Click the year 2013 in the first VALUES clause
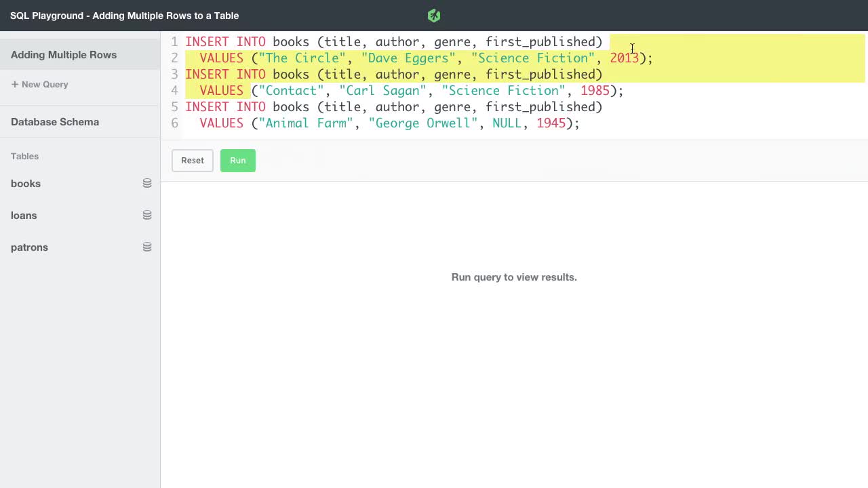 click(x=624, y=58)
